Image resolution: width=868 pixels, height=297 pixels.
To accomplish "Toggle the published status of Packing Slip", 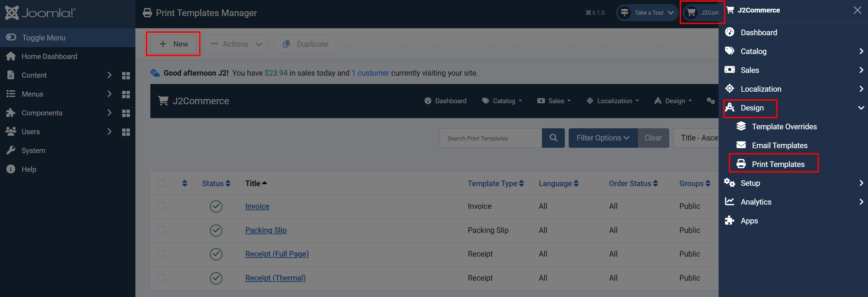I will click(216, 230).
